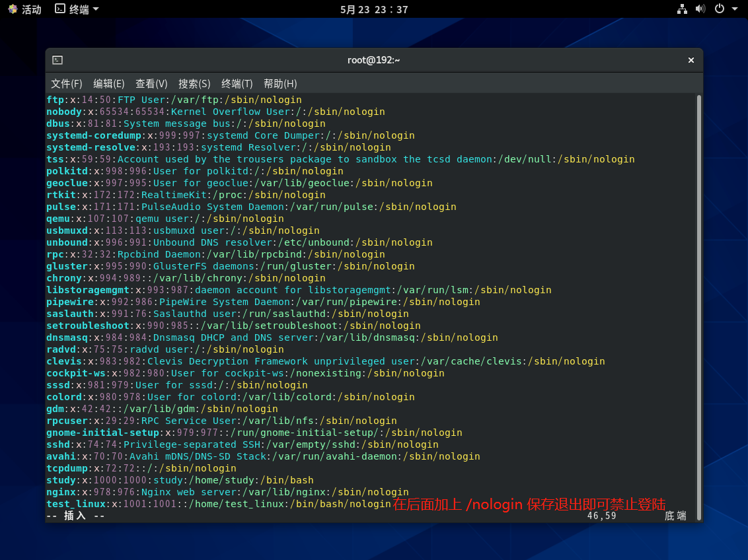Viewport: 748px width, 560px height.
Task: Open the 终端(T) menu in the menu bar
Action: tap(237, 84)
